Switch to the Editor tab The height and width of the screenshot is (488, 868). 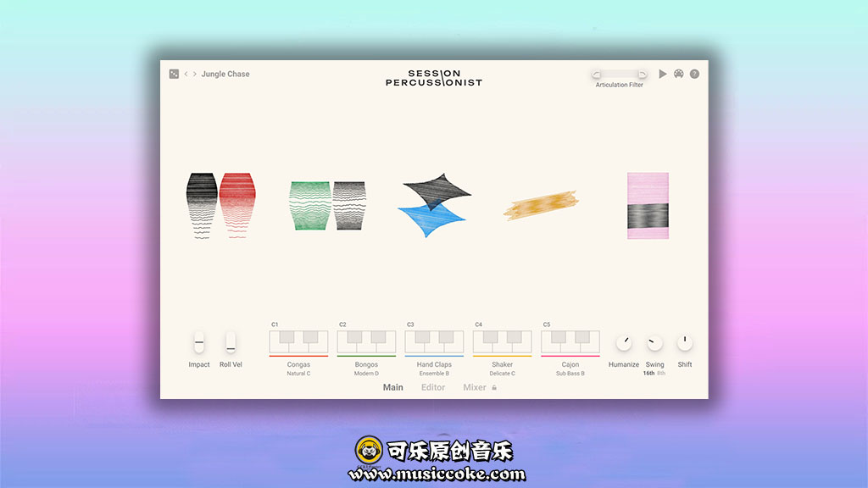point(433,387)
